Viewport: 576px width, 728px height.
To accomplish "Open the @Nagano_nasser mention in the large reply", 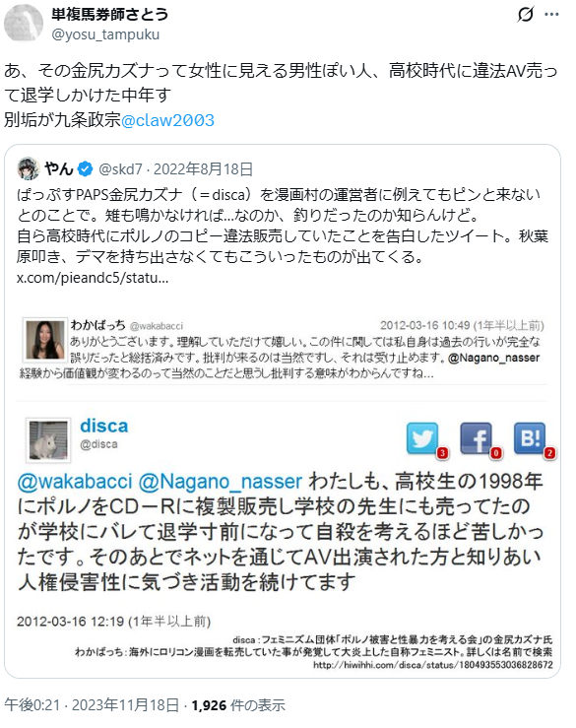I will coord(220,482).
